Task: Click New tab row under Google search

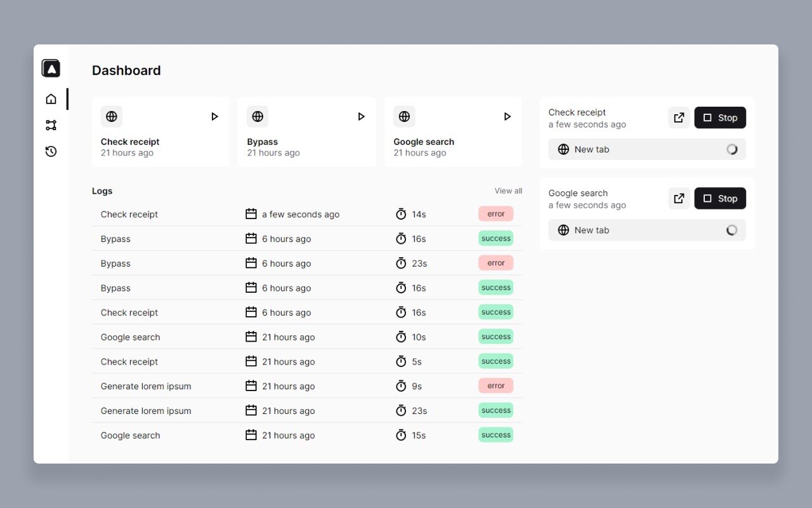Action: point(647,230)
